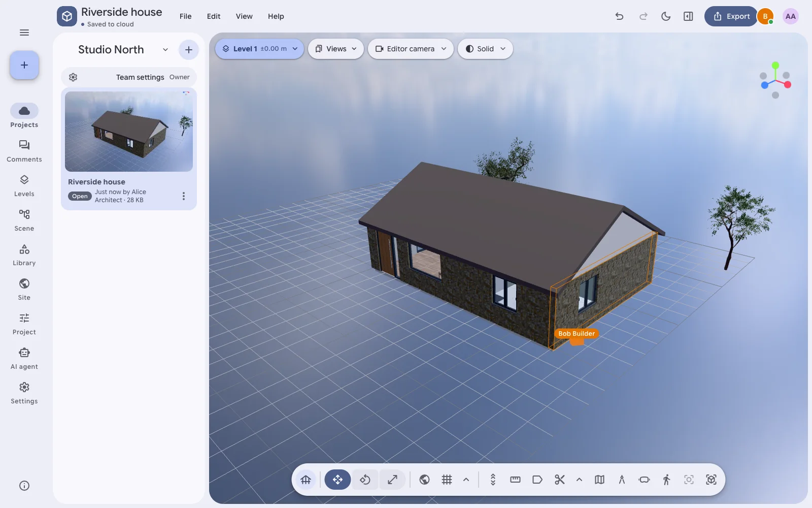Select the compass drawing tool

[622, 480]
